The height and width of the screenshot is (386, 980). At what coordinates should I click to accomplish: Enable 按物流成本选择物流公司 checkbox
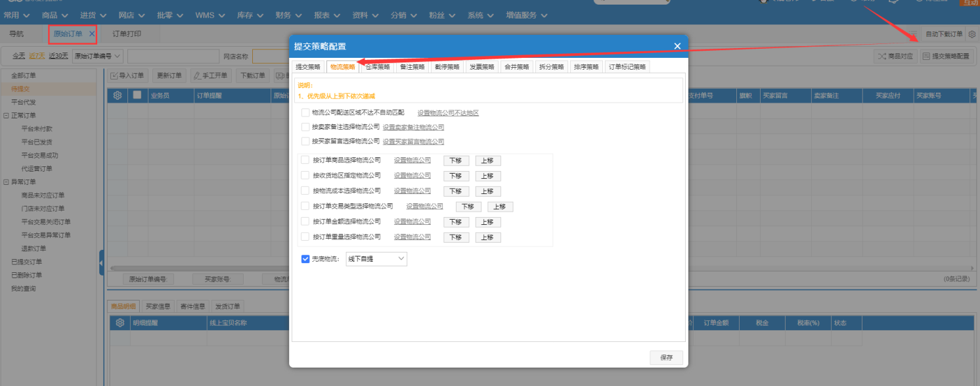click(x=305, y=191)
